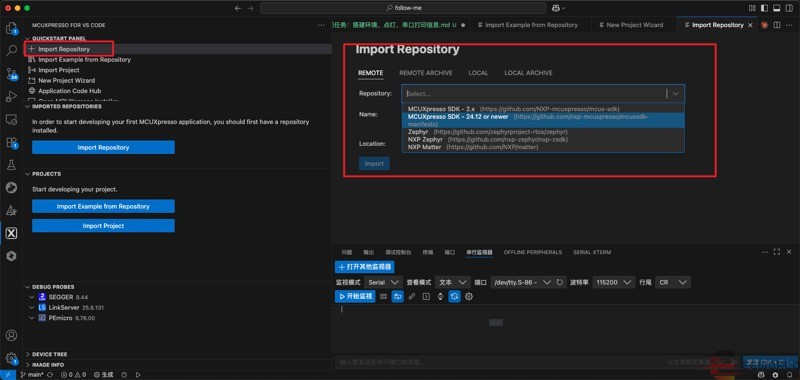800x380 pixels.
Task: Open MCUXpresso panel more actions ellipsis
Action: [320, 25]
